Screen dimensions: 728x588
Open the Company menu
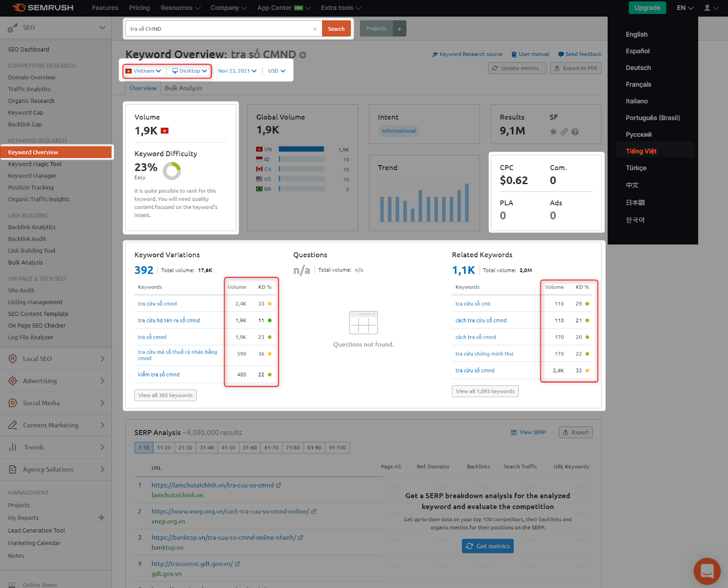coord(228,8)
